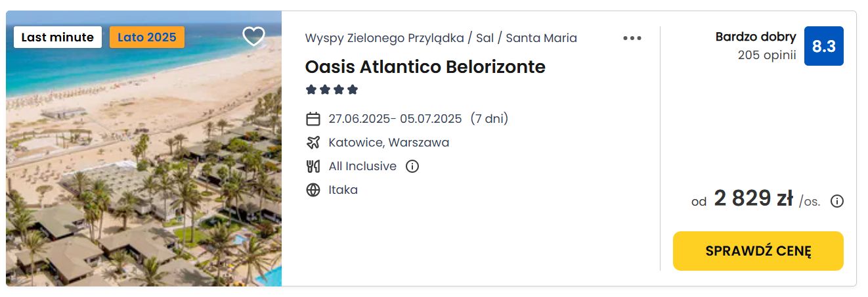The image size is (868, 297).
Task: Click the hotel beach aerial photo
Action: click(x=144, y=148)
